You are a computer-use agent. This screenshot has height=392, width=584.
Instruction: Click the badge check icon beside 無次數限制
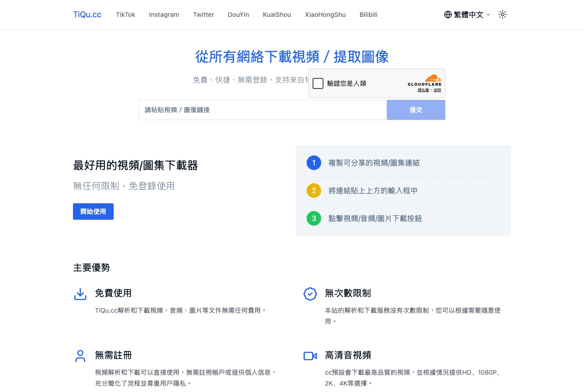click(x=310, y=294)
